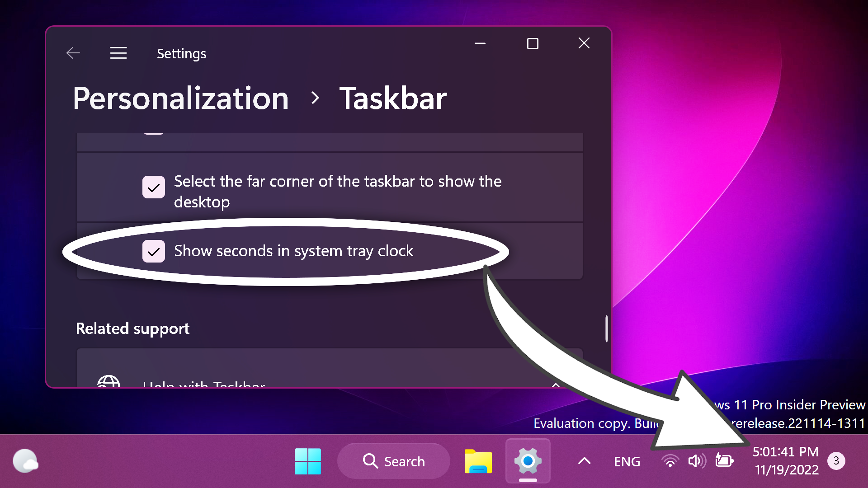Click the Settings window title text
This screenshot has width=868, height=488.
181,54
